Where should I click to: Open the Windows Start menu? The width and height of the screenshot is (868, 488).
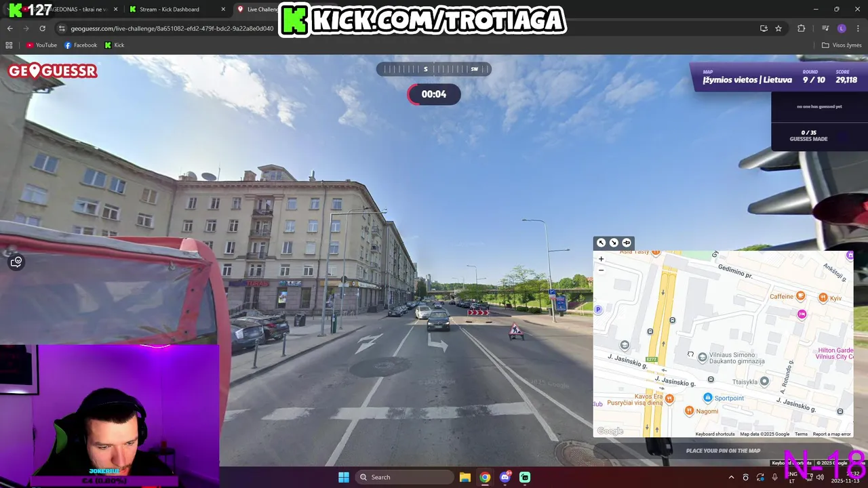[x=344, y=477]
